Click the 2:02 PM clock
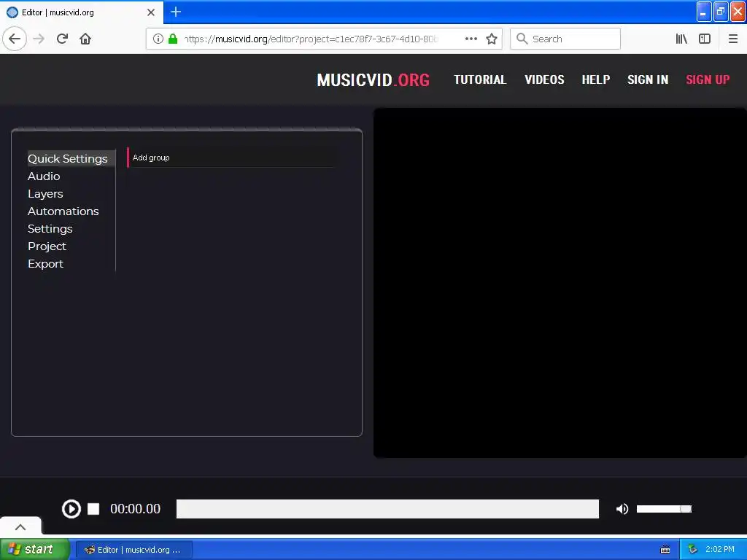747x560 pixels. point(720,550)
